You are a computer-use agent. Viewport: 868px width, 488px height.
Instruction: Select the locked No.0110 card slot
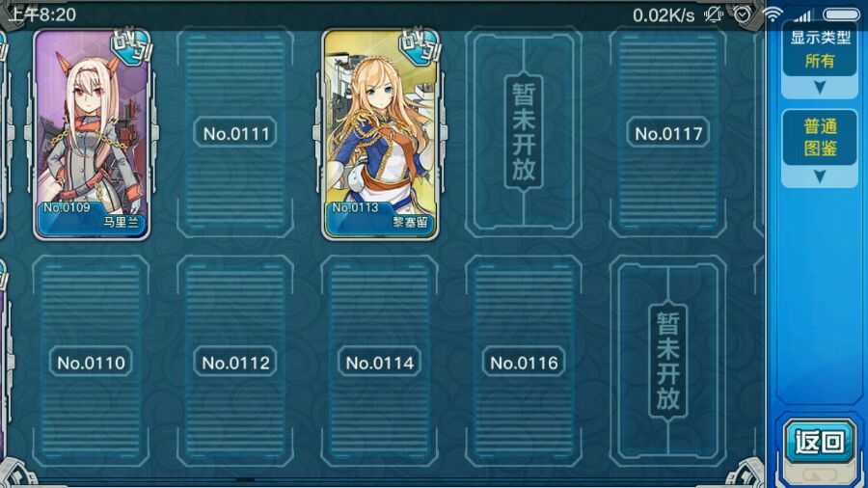[x=91, y=362]
